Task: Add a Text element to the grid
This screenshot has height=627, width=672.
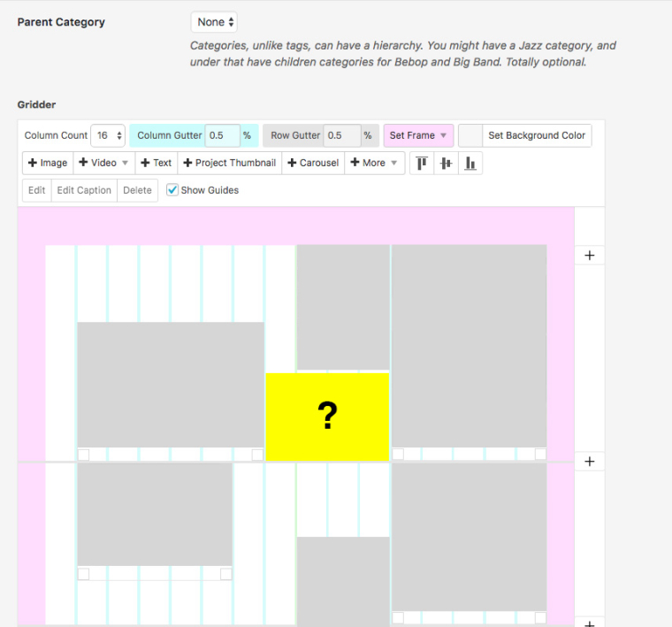Action: [x=156, y=163]
